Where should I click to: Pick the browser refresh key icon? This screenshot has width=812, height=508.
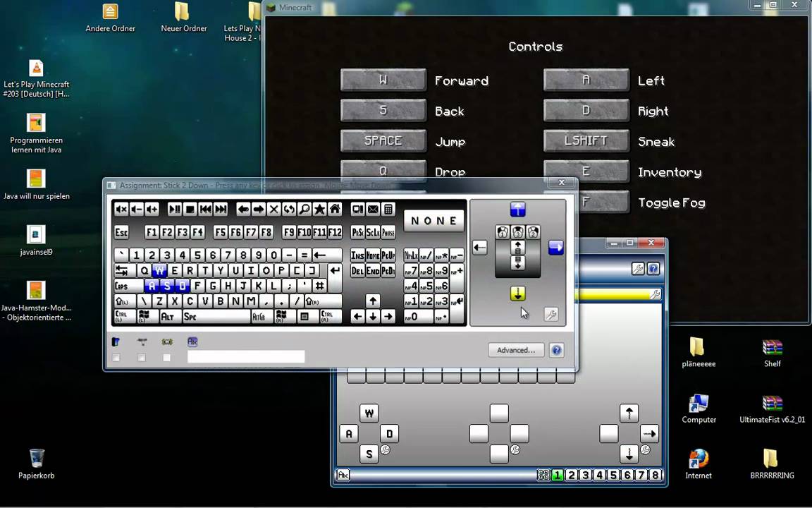289,210
